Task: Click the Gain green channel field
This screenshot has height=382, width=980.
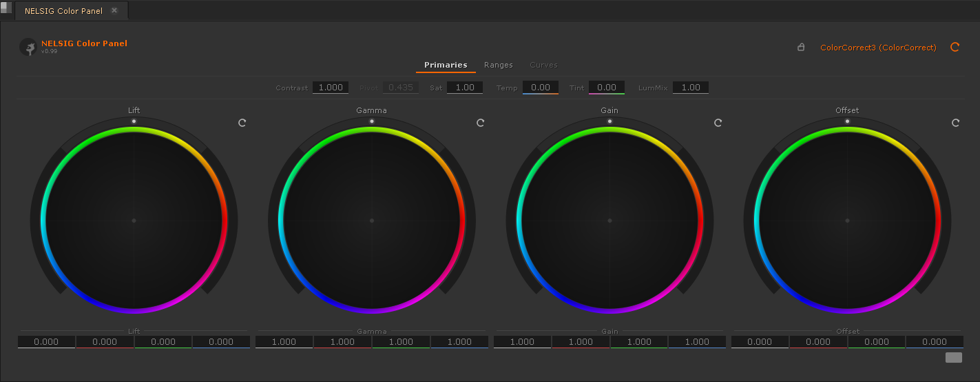Action: pos(639,342)
